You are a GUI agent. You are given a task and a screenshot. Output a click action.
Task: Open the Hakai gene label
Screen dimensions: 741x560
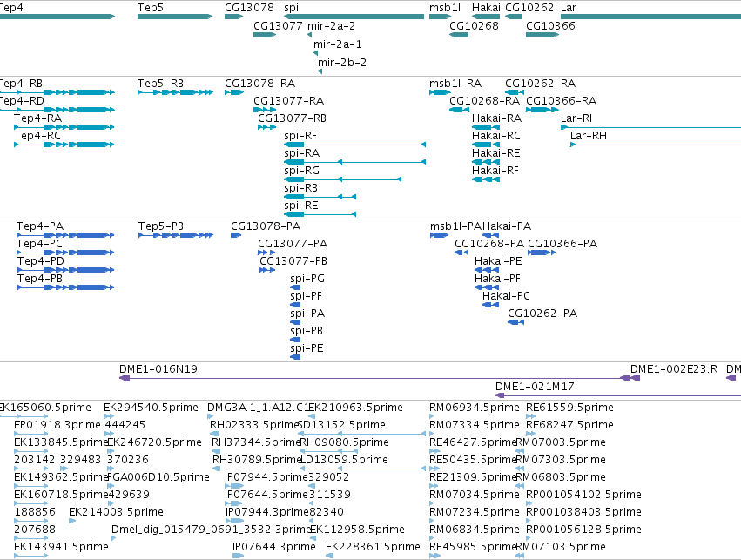click(486, 8)
